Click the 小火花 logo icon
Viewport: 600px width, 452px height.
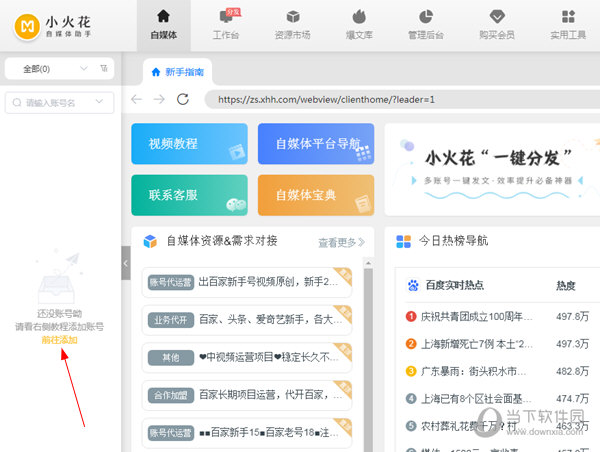27,26
